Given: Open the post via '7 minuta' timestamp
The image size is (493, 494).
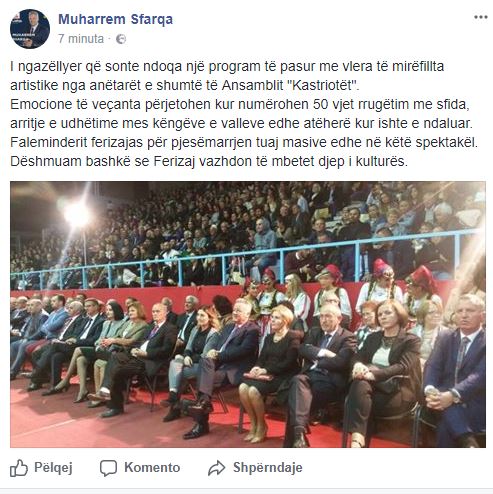Looking at the screenshot, I should click(x=81, y=39).
